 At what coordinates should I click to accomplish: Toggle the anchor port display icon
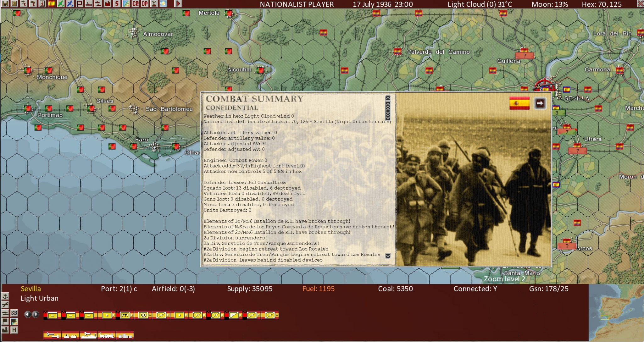coord(5,296)
